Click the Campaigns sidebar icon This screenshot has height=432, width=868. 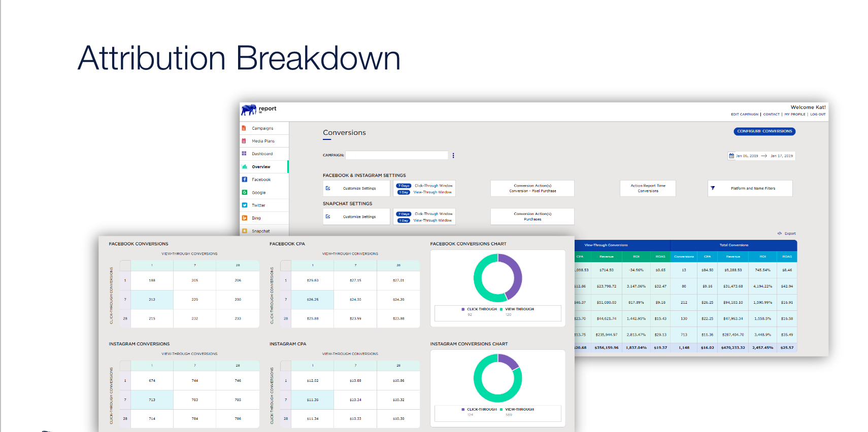click(x=244, y=128)
